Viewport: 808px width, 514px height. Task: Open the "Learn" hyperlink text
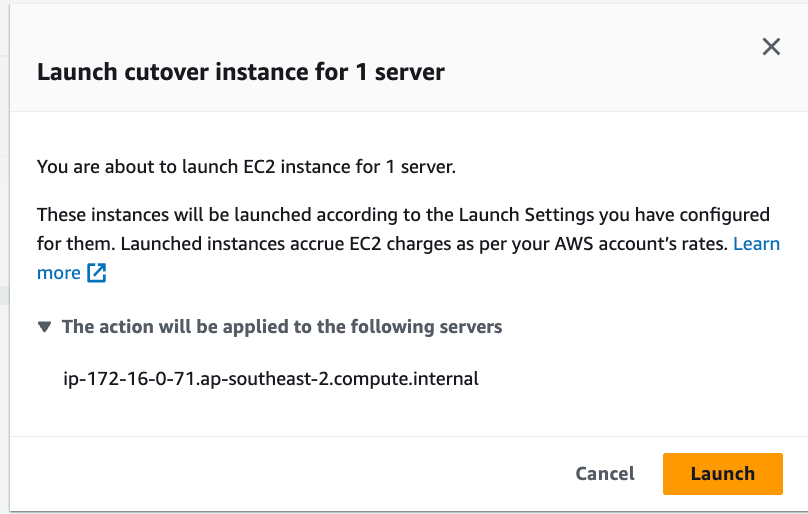tap(756, 243)
